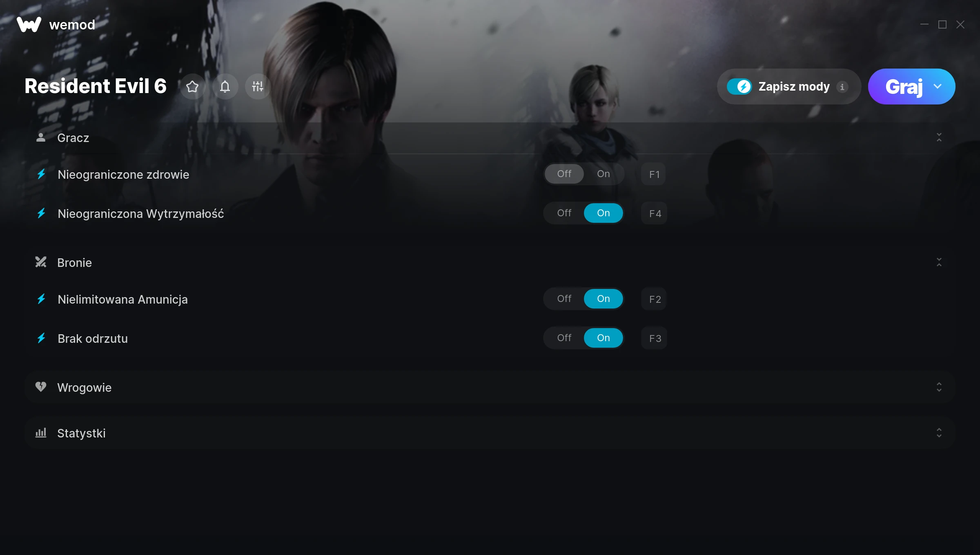This screenshot has height=555, width=980.
Task: Collapse the Bronie category
Action: click(x=939, y=262)
